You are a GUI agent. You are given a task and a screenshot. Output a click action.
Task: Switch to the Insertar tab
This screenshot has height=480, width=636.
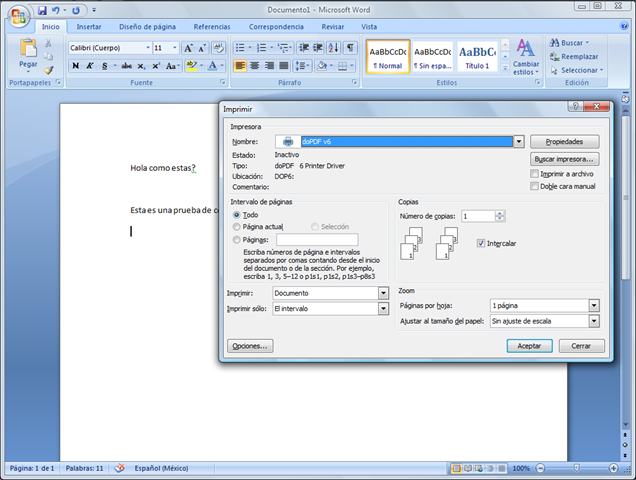[x=89, y=27]
